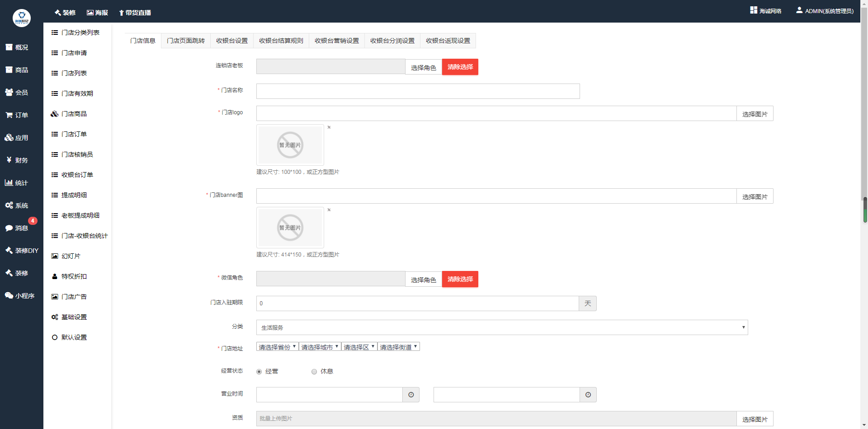Open the 会员 members icon in sidebar
The height and width of the screenshot is (429, 868).
[9, 92]
